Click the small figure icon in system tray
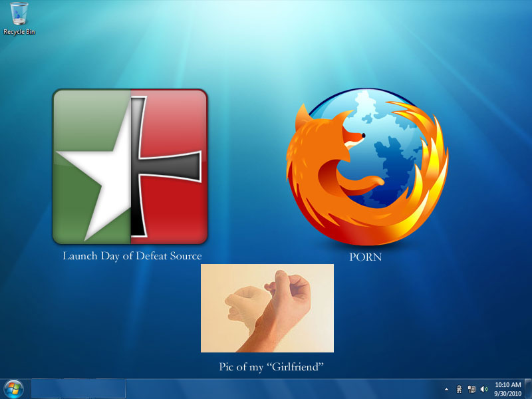Viewport: 532px width, 399px height. [x=459, y=389]
